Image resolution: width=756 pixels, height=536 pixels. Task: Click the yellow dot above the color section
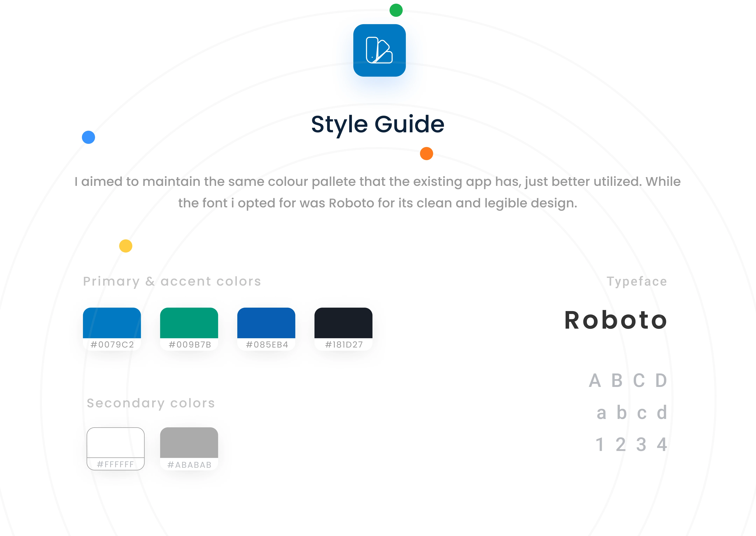(x=126, y=246)
